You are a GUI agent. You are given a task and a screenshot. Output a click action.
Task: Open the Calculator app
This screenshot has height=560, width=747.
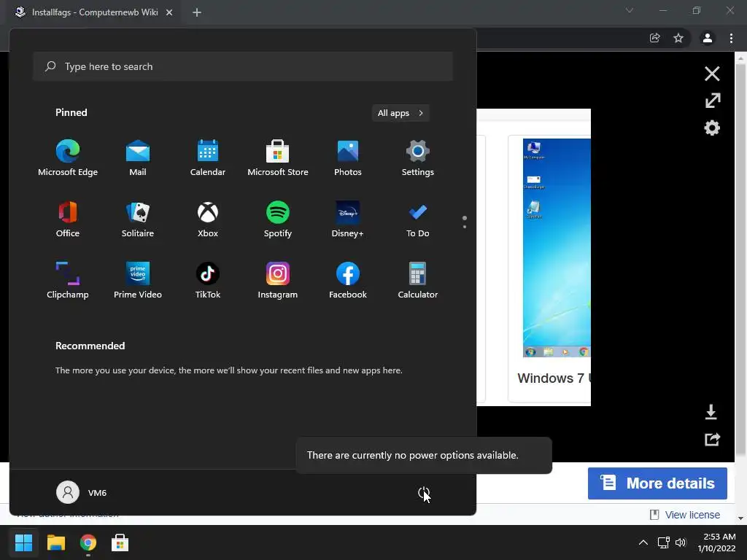coord(418,281)
